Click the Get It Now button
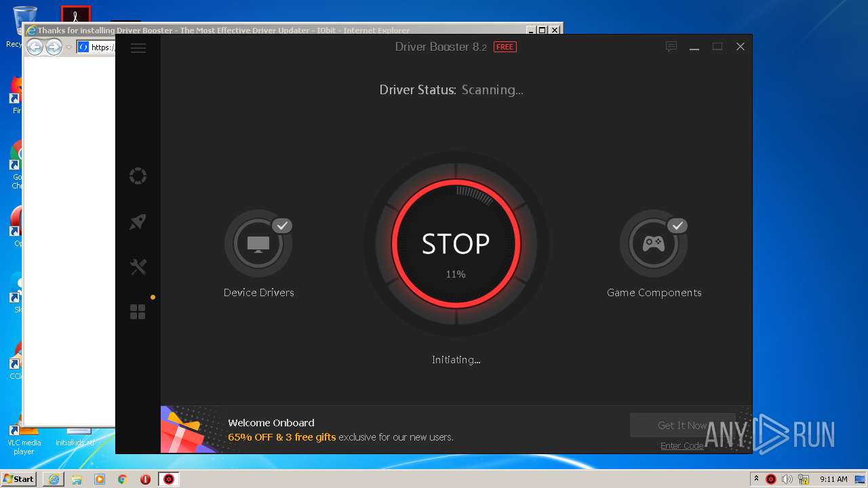This screenshot has width=868, height=488. coord(682,425)
